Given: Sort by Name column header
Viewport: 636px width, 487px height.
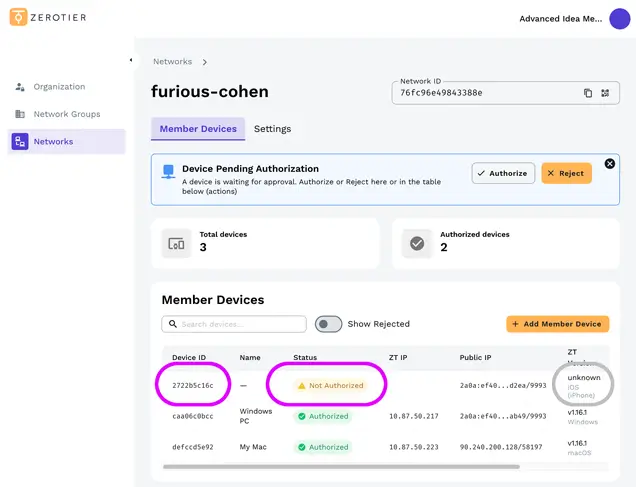Looking at the screenshot, I should click(250, 357).
